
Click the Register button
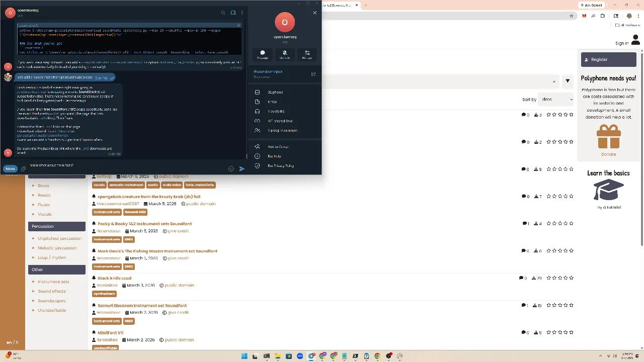click(x=608, y=59)
